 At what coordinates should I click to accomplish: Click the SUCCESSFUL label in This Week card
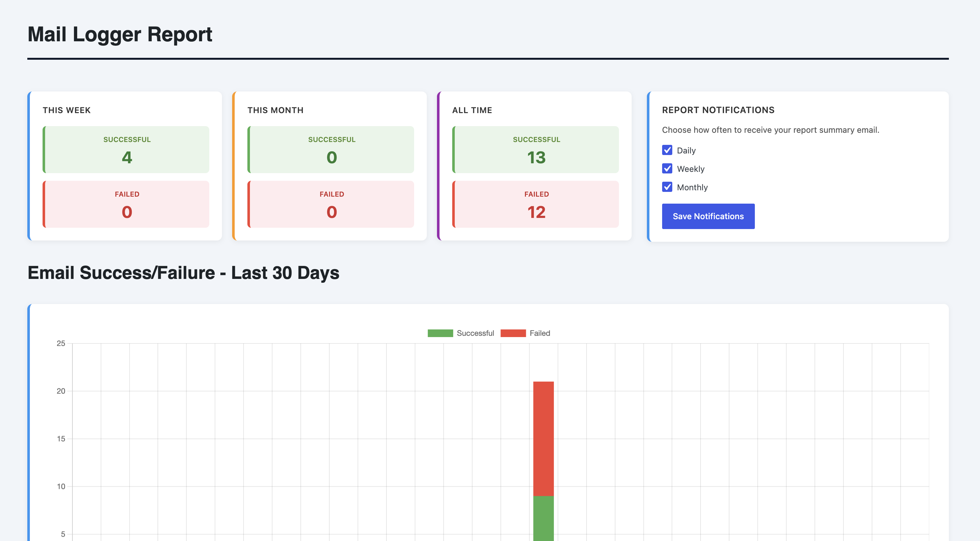coord(127,140)
